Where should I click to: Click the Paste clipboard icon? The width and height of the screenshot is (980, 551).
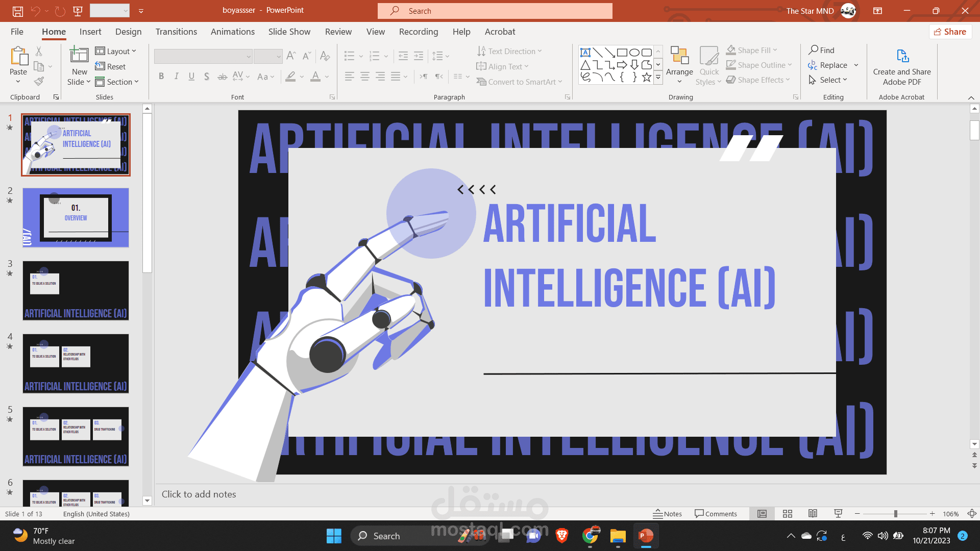click(18, 56)
